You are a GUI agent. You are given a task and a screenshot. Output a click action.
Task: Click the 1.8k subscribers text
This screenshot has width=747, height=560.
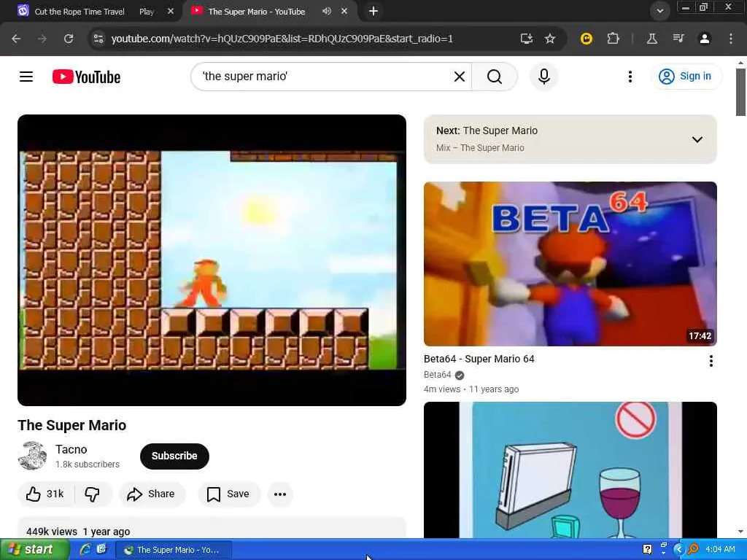tap(88, 464)
